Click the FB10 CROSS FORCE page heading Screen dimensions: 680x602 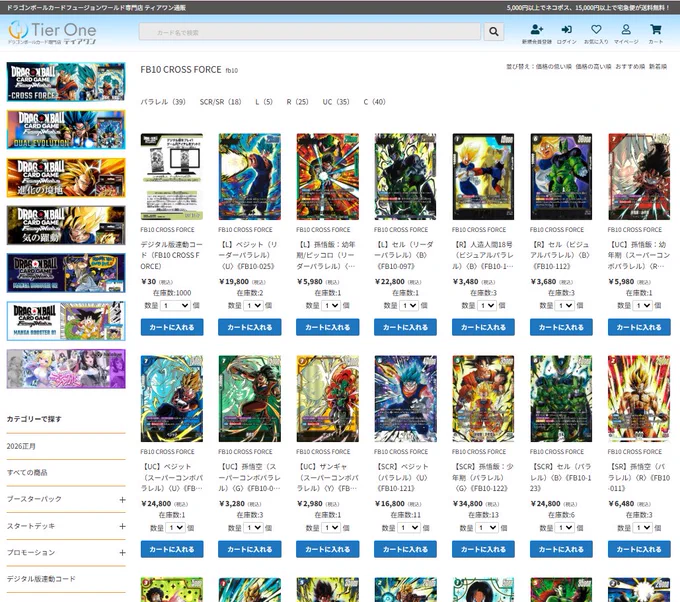click(x=180, y=70)
